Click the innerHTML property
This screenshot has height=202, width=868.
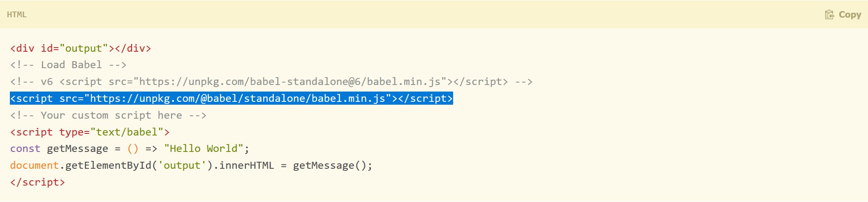pos(246,165)
